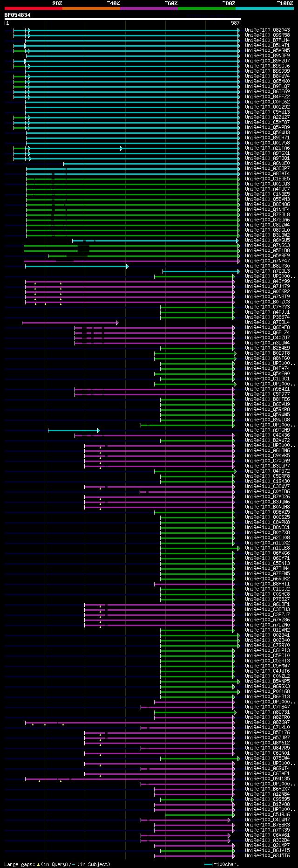This screenshot has width=298, height=868.
Task: Select the UniRef100_A3J5T6 label
Action: 267,855
